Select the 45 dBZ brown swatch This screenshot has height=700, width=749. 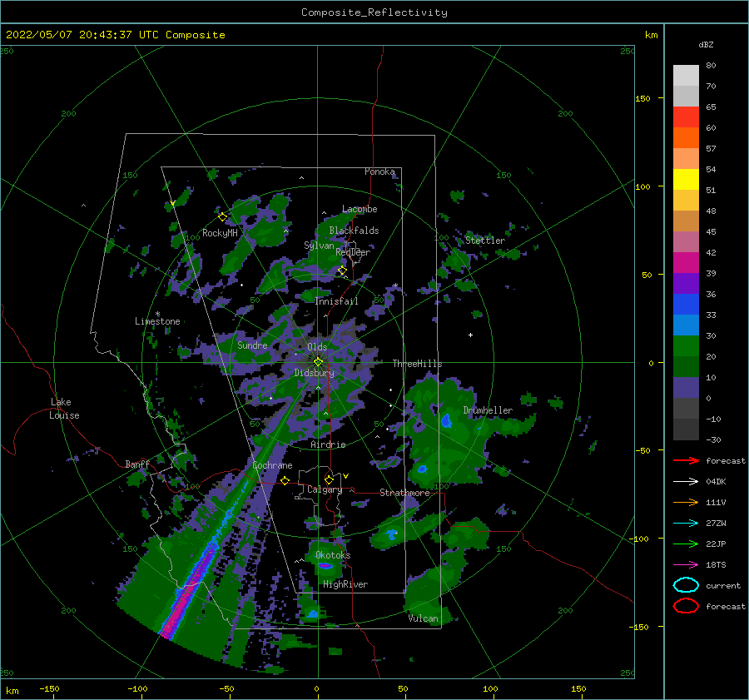coord(686,221)
